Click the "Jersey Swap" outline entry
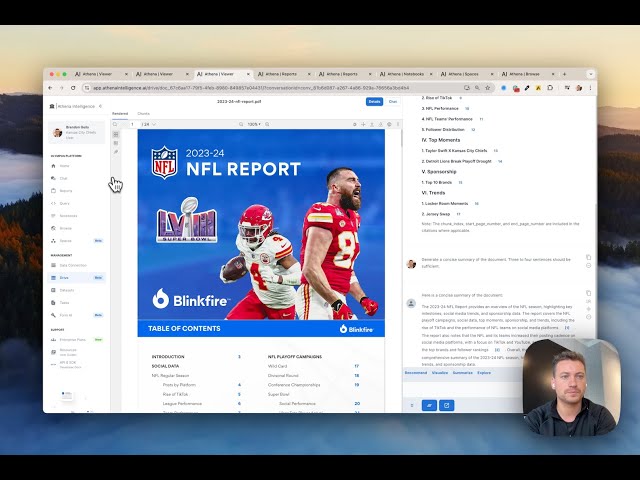The image size is (640, 480). [436, 214]
